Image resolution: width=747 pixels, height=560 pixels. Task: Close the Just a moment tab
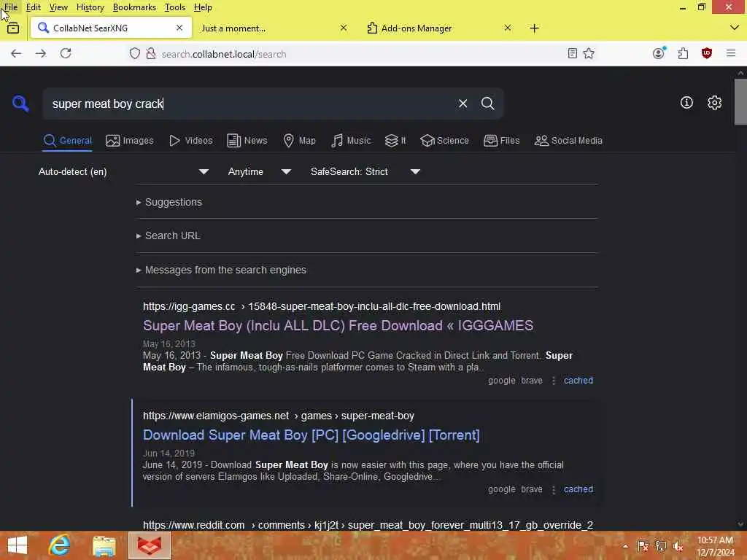(344, 28)
